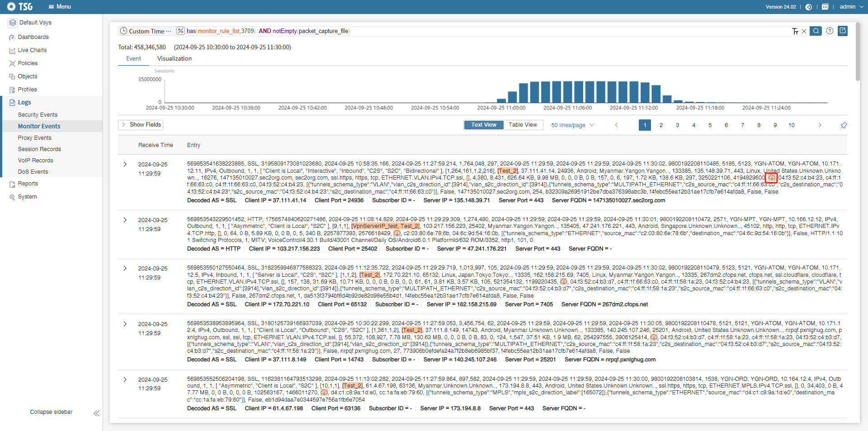
Task: Expand the first log entry row
Action: tap(125, 165)
